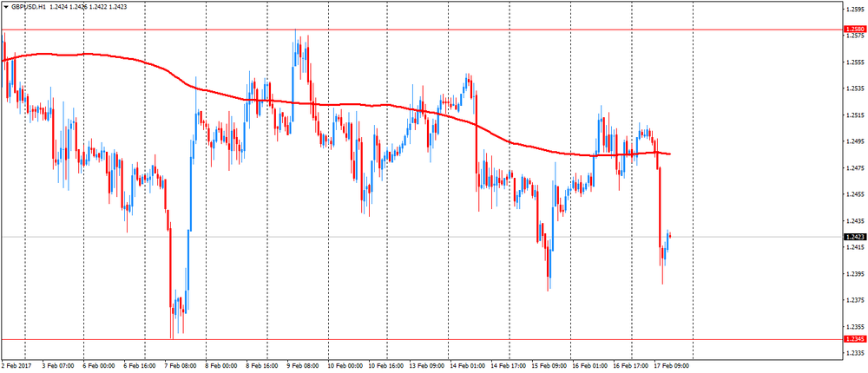Click the 15 Feb 09:00 time axis label

click(x=548, y=365)
